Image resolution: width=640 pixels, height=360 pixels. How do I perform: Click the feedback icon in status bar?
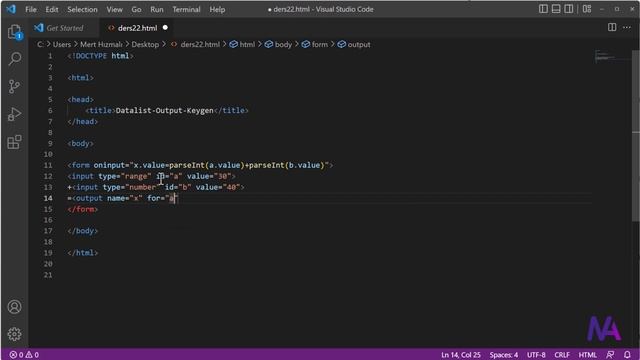(610, 354)
